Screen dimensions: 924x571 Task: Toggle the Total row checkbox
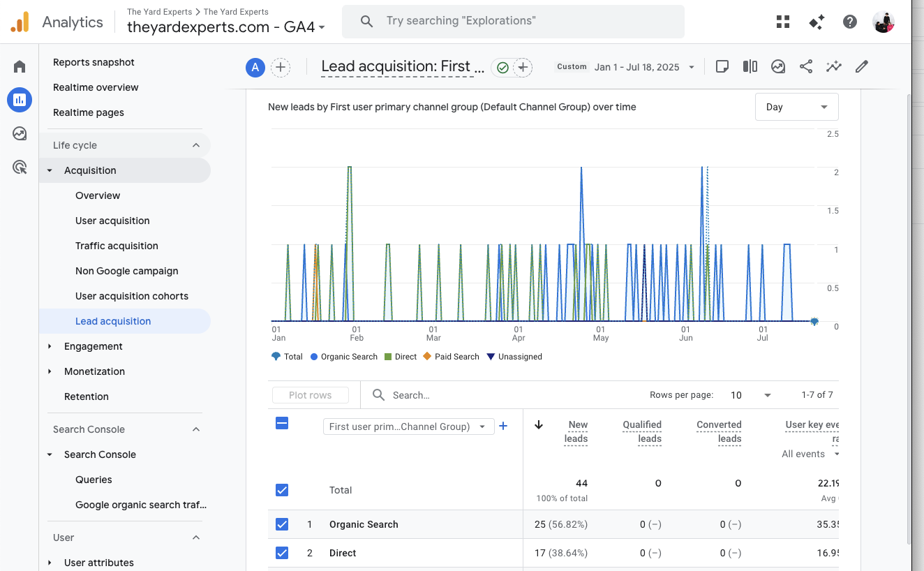coord(282,490)
